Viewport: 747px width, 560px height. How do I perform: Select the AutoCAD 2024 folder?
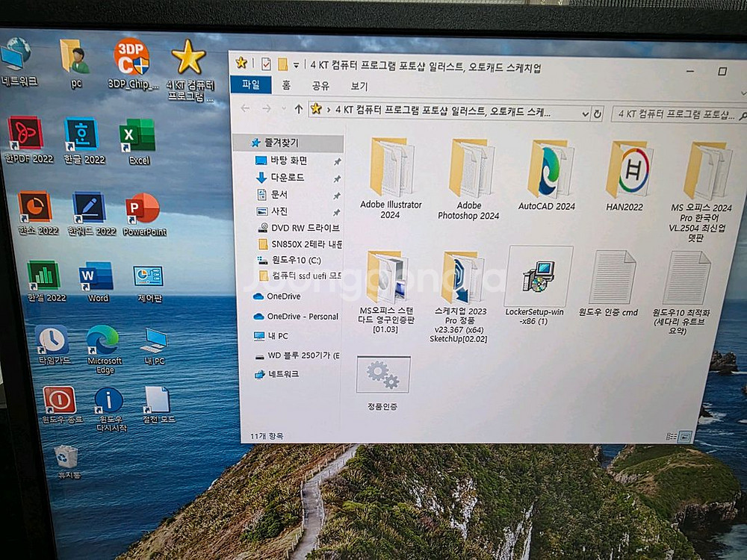coord(547,175)
